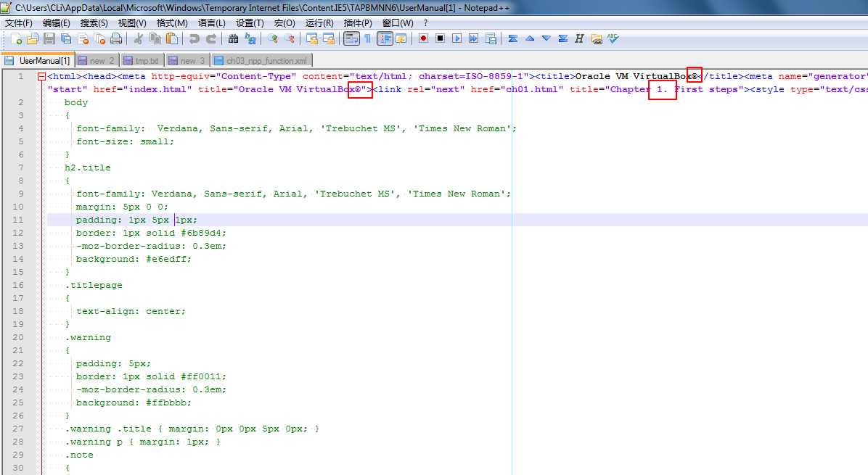This screenshot has height=475, width=868.
Task: Collapse the html fold marker on line 1
Action: click(41, 76)
